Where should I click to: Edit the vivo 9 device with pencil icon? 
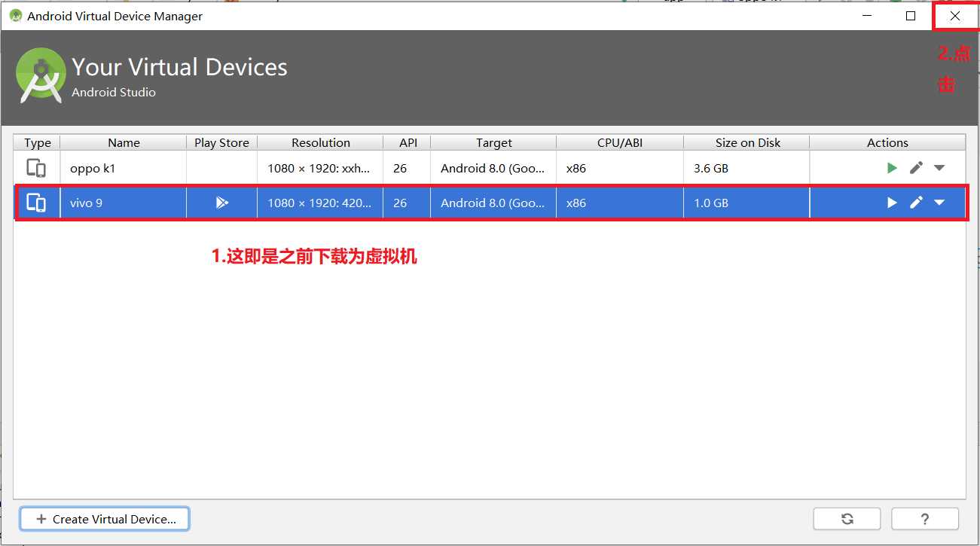point(916,203)
